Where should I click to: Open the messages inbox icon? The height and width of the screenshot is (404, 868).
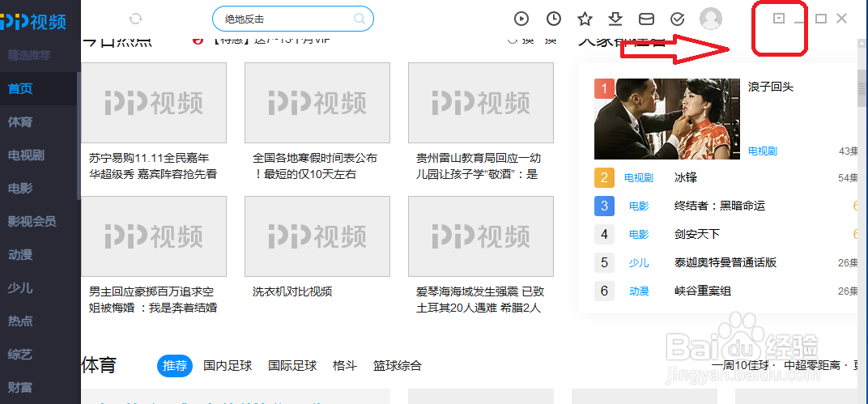pos(646,19)
